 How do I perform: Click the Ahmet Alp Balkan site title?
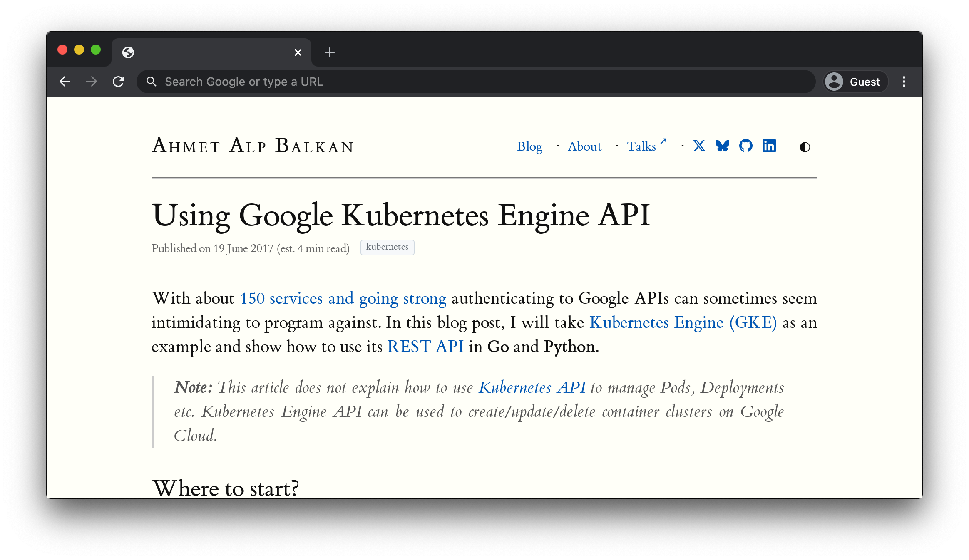coord(253,146)
